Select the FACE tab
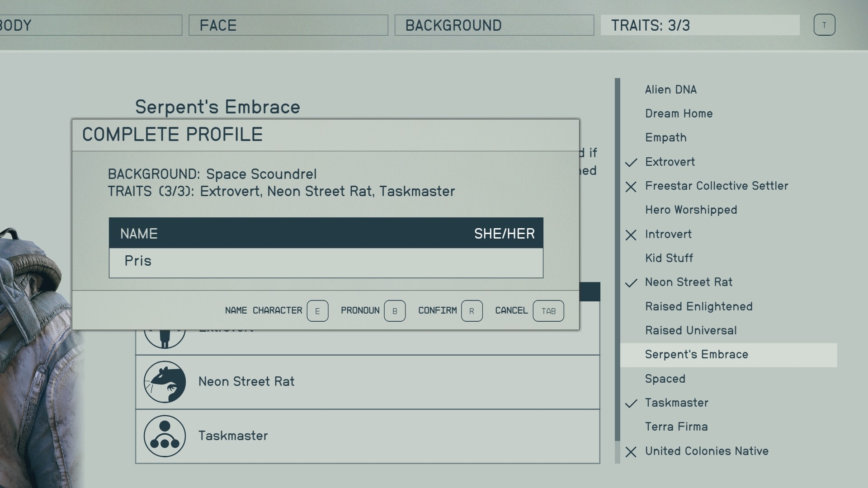The width and height of the screenshot is (868, 488). (x=288, y=25)
